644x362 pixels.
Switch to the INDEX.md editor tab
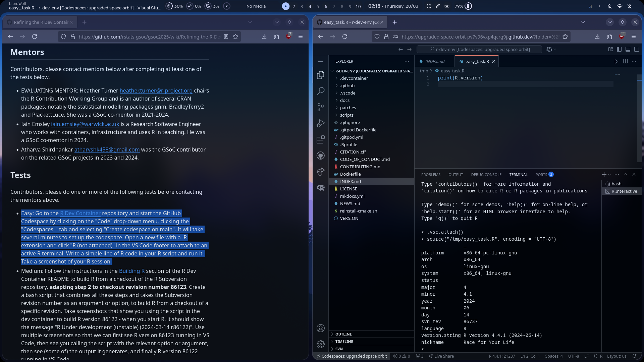tap(434, 61)
